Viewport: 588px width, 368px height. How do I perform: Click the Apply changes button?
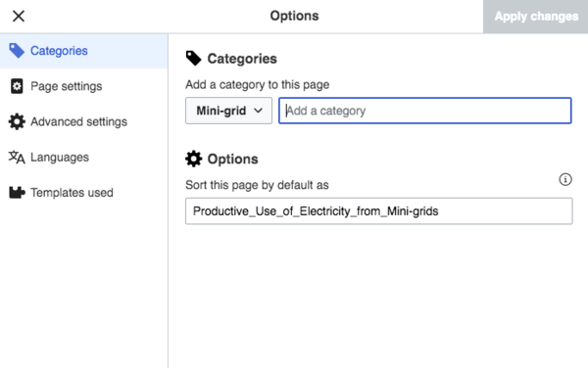point(535,17)
